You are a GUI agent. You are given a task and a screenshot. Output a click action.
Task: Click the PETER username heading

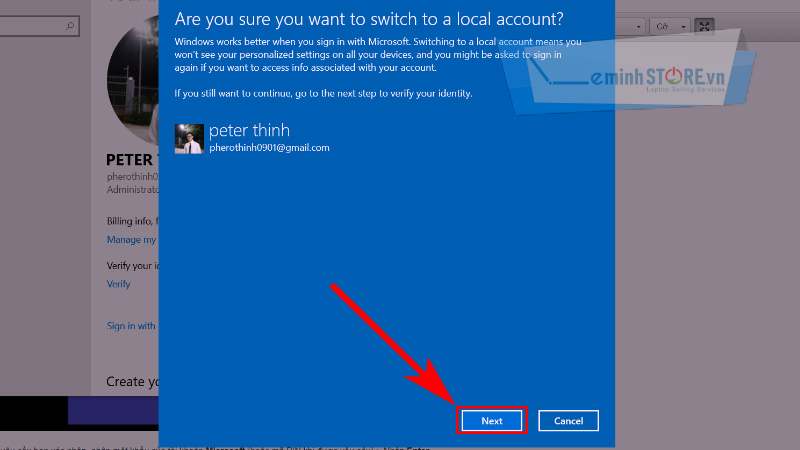[130, 160]
